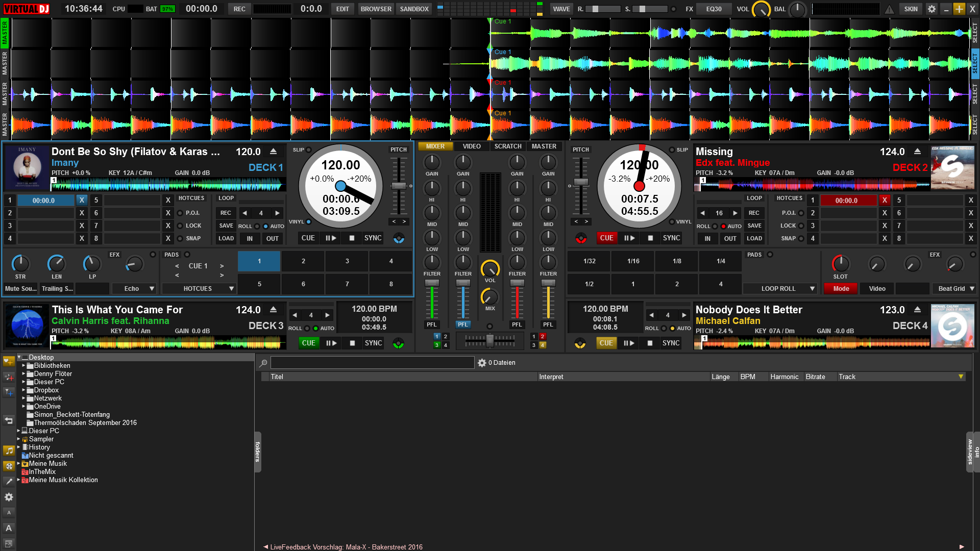Enable LOCK option on Deck 1
Screen dimensions: 980x551
tap(180, 226)
